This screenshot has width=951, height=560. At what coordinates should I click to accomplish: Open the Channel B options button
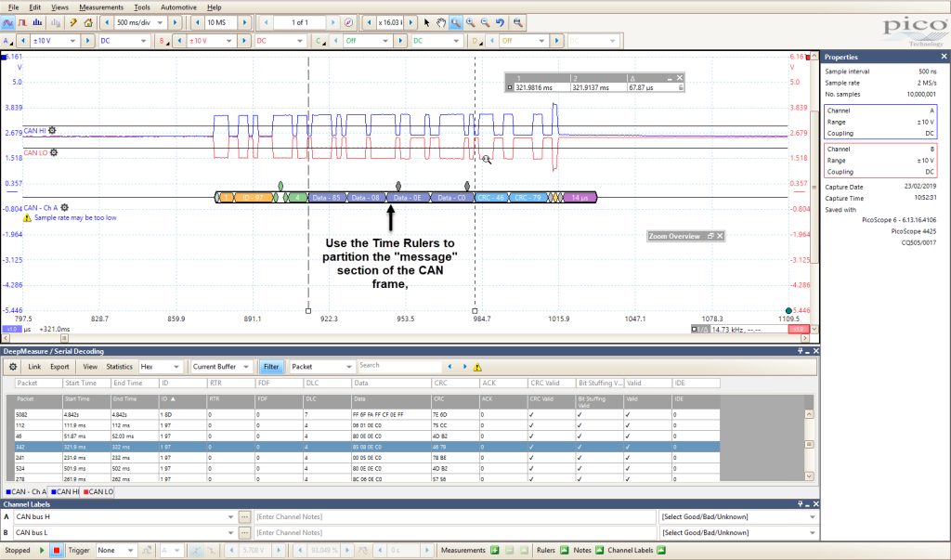point(163,41)
